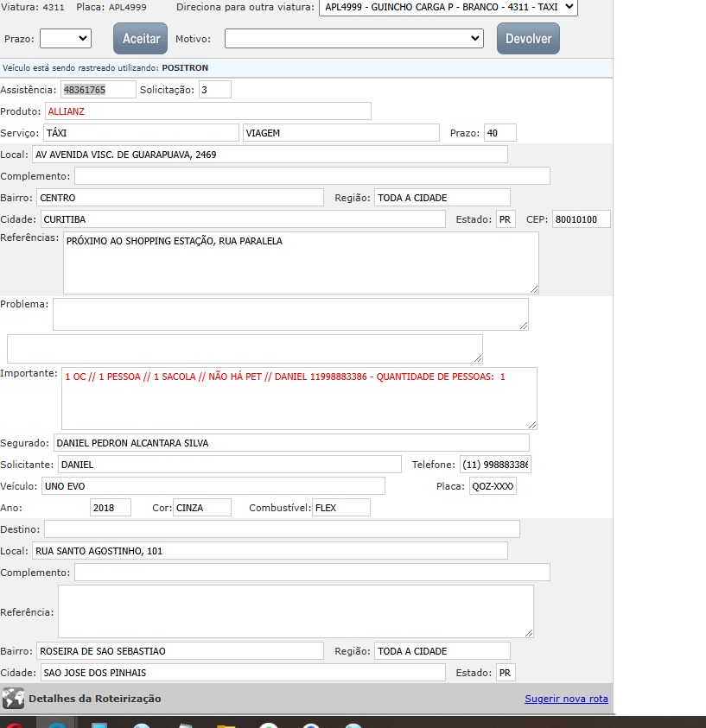Image resolution: width=706 pixels, height=728 pixels.
Task: Grab the resize handle of the Referências text area
Action: (x=534, y=289)
